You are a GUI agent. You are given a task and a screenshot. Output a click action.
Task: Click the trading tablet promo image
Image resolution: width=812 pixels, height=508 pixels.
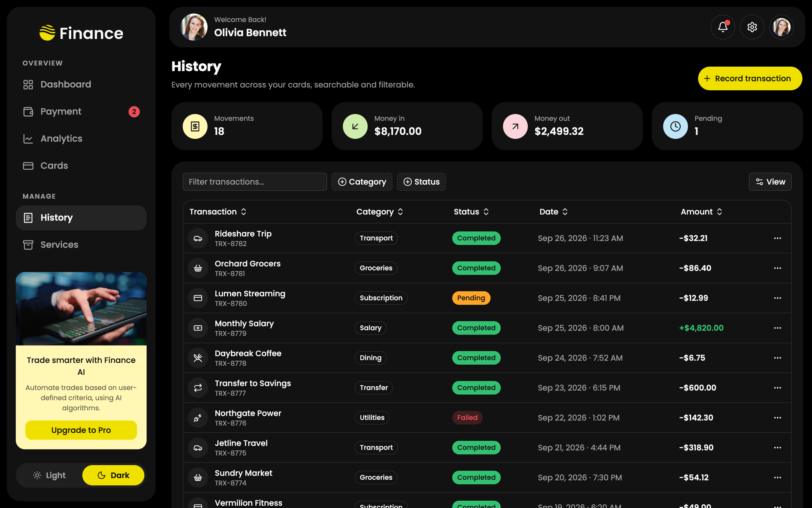click(x=81, y=309)
